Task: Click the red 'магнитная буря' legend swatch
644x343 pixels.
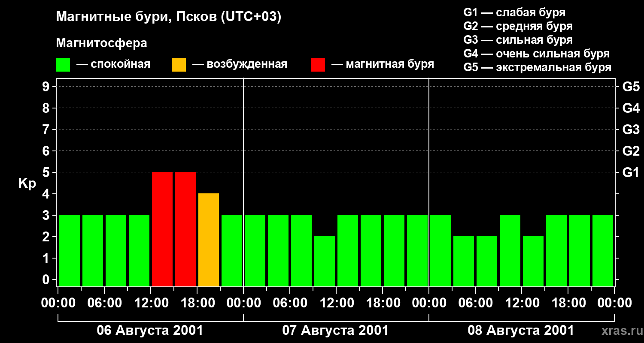Action: [318, 65]
